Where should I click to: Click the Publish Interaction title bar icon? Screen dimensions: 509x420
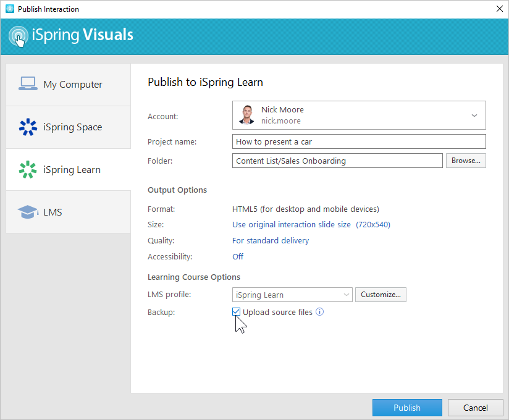click(x=9, y=9)
